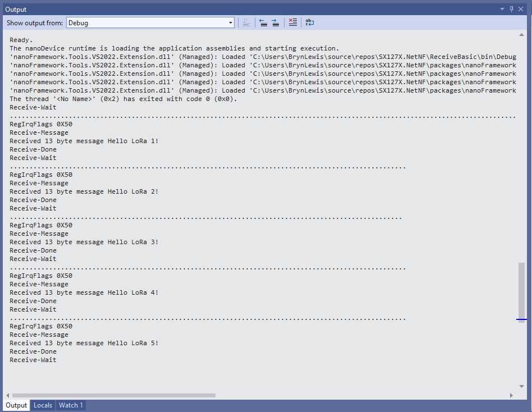Open the window position dropdown arrow
The height and width of the screenshot is (412, 532).
pos(503,9)
